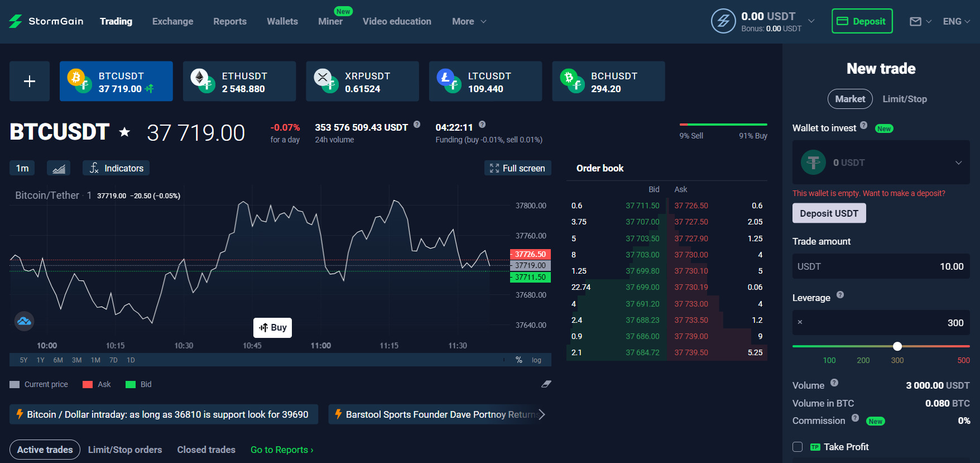Select the ETHUSDT instrument card
Viewport: 980px width, 463px height.
(239, 81)
